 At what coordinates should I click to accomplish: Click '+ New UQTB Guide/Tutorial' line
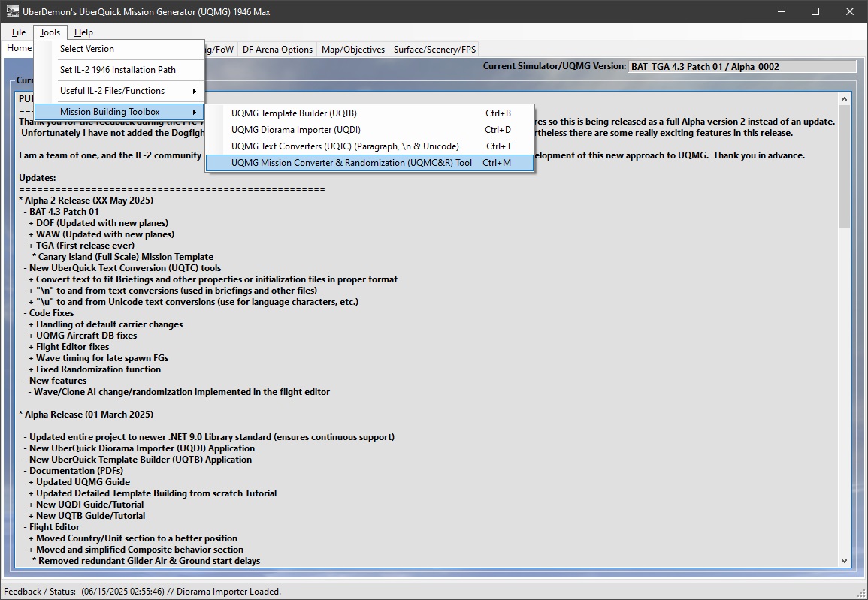87,515
